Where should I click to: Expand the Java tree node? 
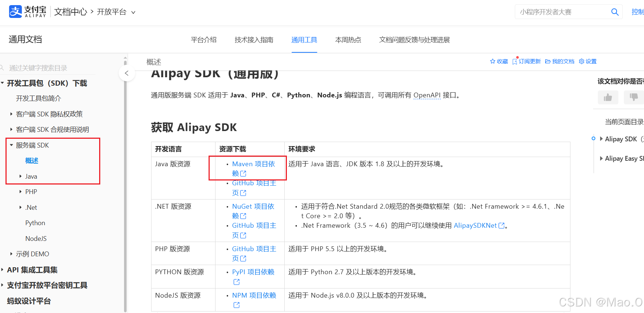(20, 176)
